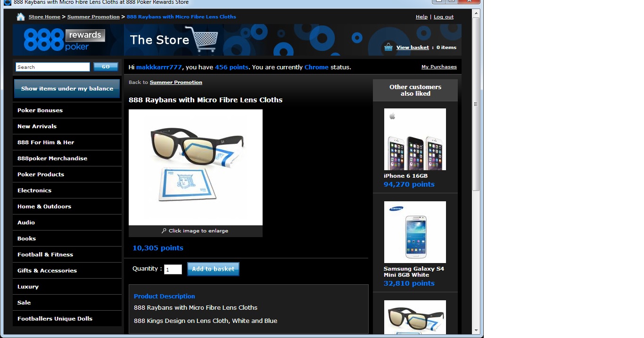Click Samsung Galaxy S4 Mini 8GB White title
Screen dimensions: 644x338
point(414,272)
